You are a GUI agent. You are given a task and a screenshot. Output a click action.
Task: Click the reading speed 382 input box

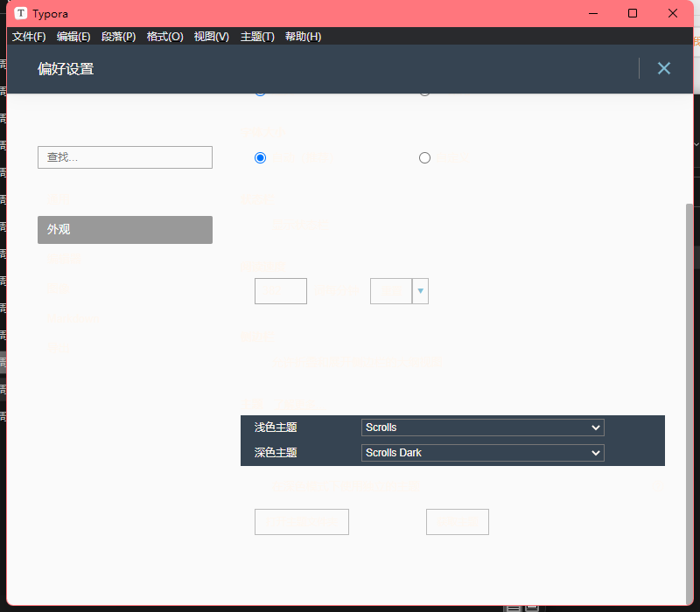pyautogui.click(x=281, y=291)
